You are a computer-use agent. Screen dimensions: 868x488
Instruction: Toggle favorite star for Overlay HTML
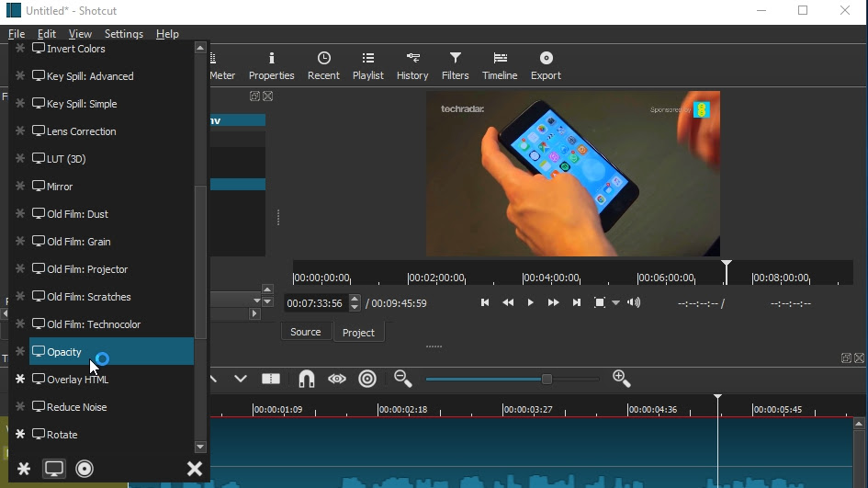20,380
